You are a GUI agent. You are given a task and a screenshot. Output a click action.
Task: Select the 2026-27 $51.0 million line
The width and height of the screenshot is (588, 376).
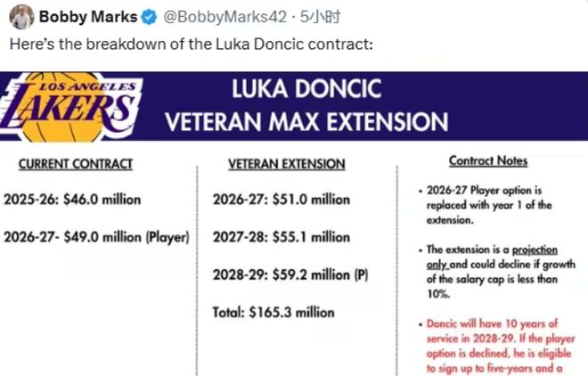[x=282, y=199]
